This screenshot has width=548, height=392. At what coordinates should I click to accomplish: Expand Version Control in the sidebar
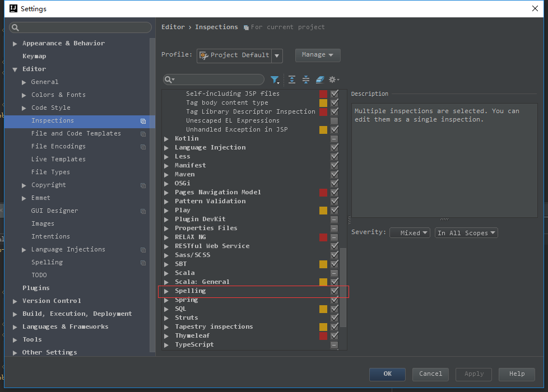point(15,301)
